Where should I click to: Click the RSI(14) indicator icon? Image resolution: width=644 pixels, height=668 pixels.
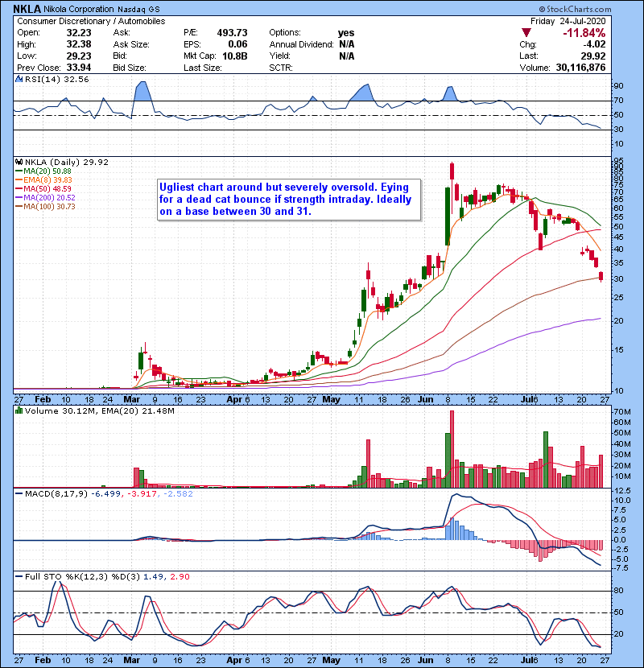click(x=19, y=79)
